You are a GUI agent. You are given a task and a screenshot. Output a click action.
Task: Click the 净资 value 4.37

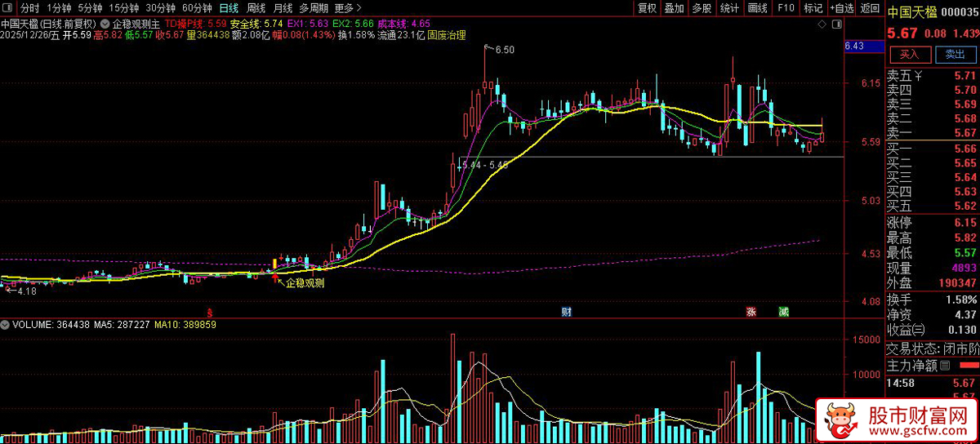(x=964, y=314)
